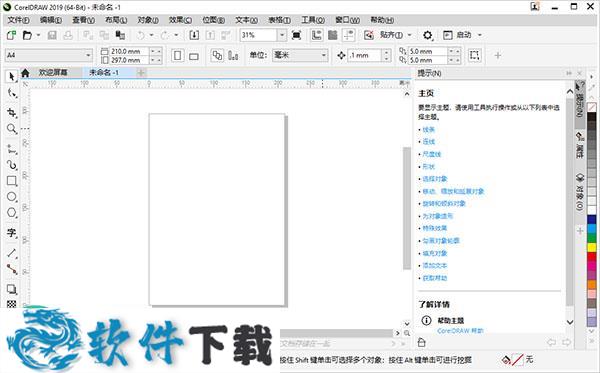Open the File (文件) menu
Viewport: 600px width, 373px height.
(x=18, y=20)
